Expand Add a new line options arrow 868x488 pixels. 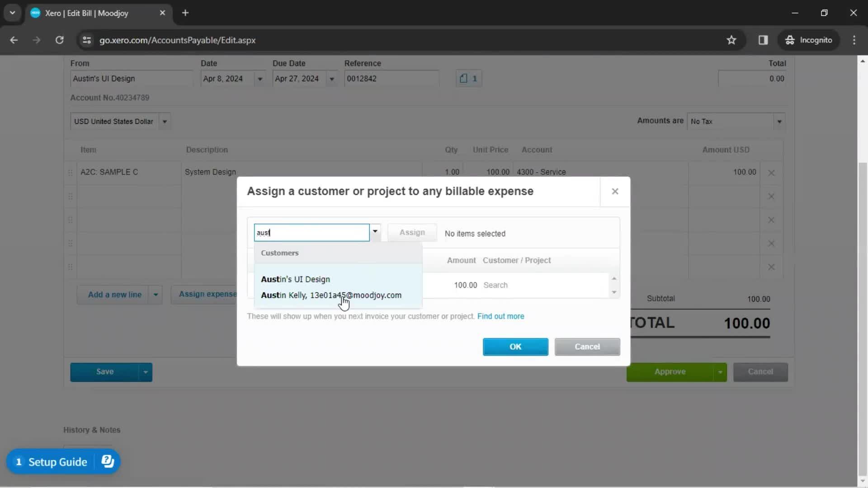[x=156, y=295]
